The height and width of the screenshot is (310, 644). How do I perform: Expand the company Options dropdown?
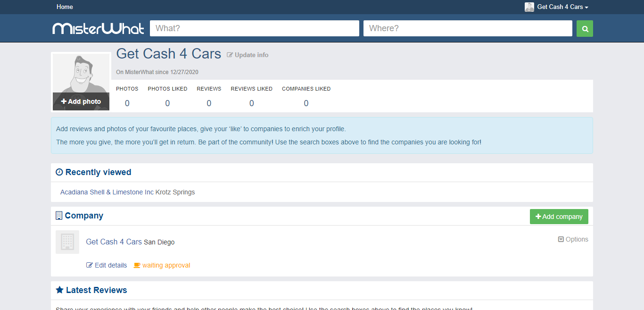573,239
